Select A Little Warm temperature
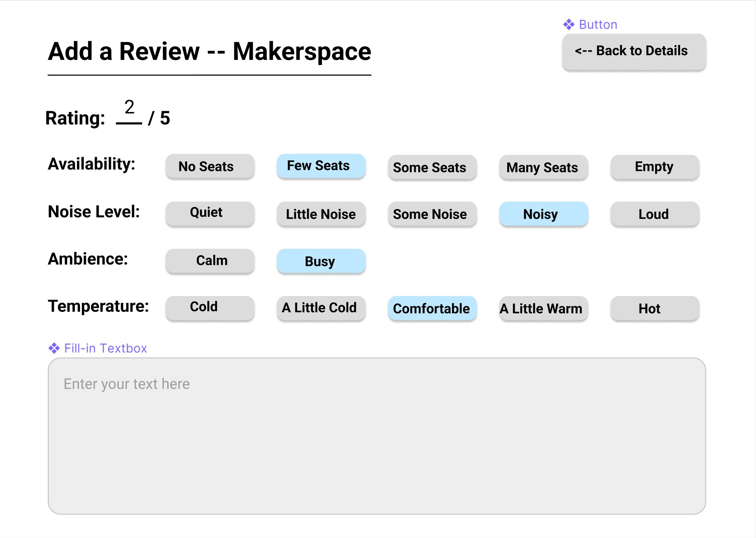This screenshot has height=538, width=756. click(543, 308)
